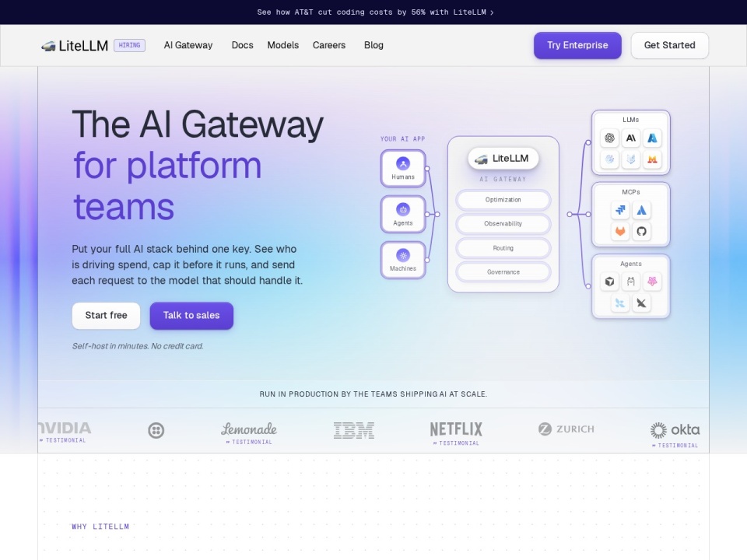Screen dimensions: 747x560
Task: Click the LiteLLM pill in the gateway diagram
Action: pyautogui.click(x=503, y=159)
